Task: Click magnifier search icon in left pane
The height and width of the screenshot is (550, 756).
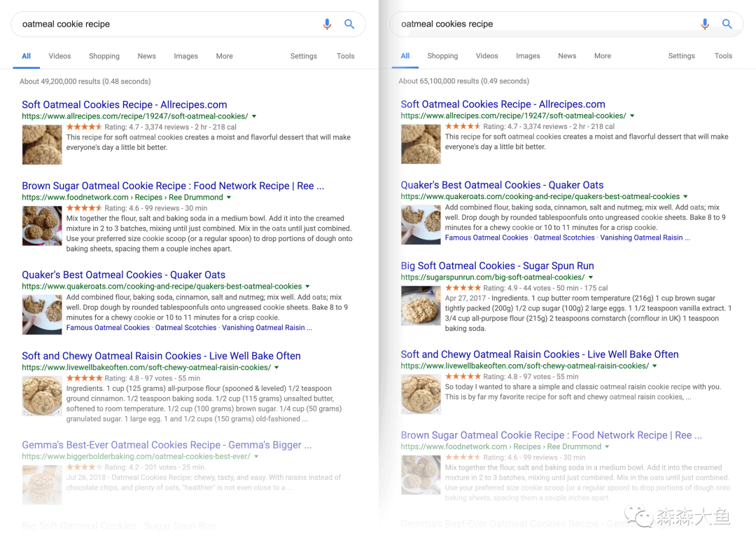Action: click(349, 24)
